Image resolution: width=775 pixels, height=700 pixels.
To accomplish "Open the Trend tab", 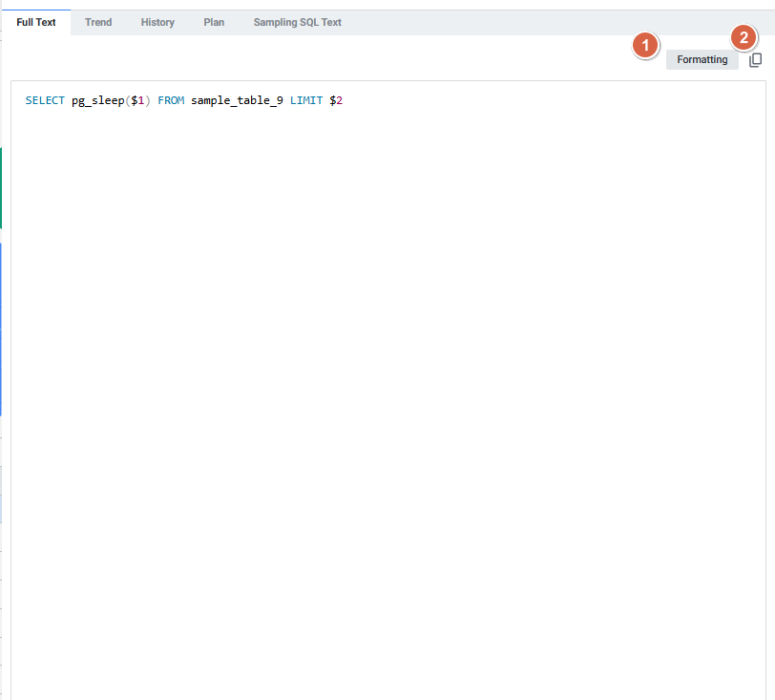I will 98,22.
